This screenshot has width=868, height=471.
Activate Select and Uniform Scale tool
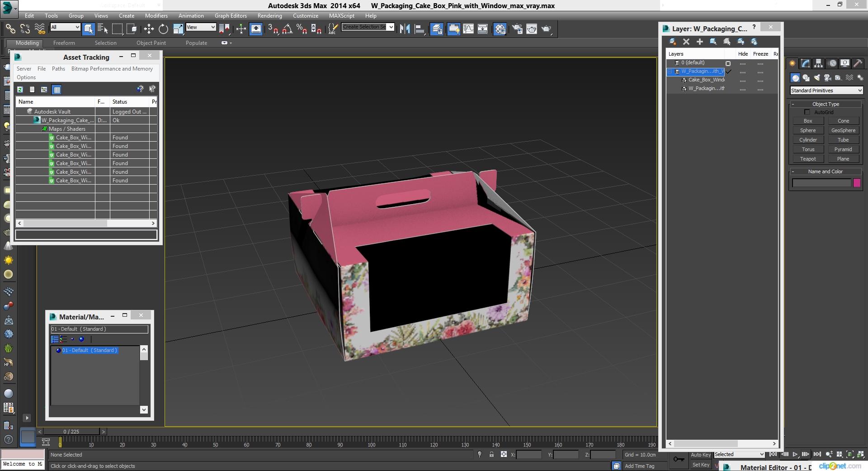click(x=178, y=29)
